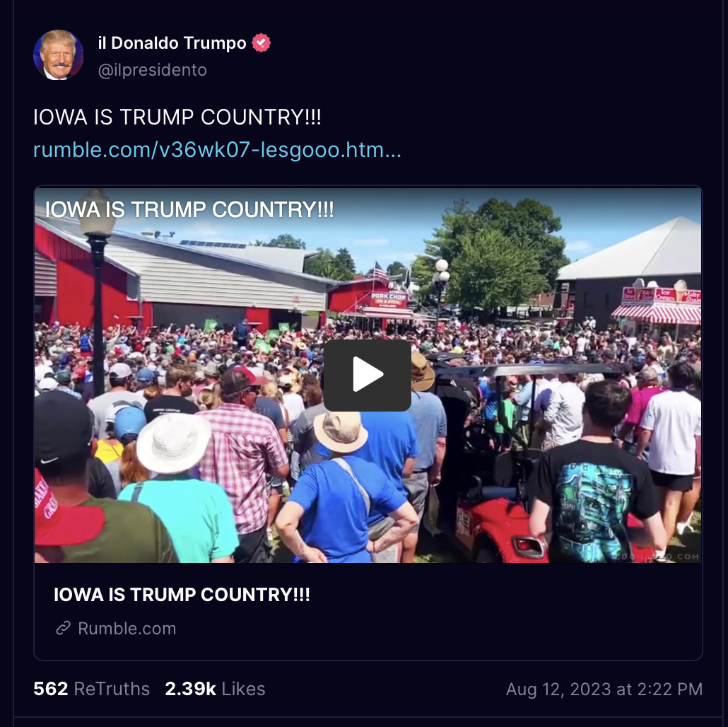The width and height of the screenshot is (728, 727).
Task: Click the Likes label
Action: [x=243, y=688]
